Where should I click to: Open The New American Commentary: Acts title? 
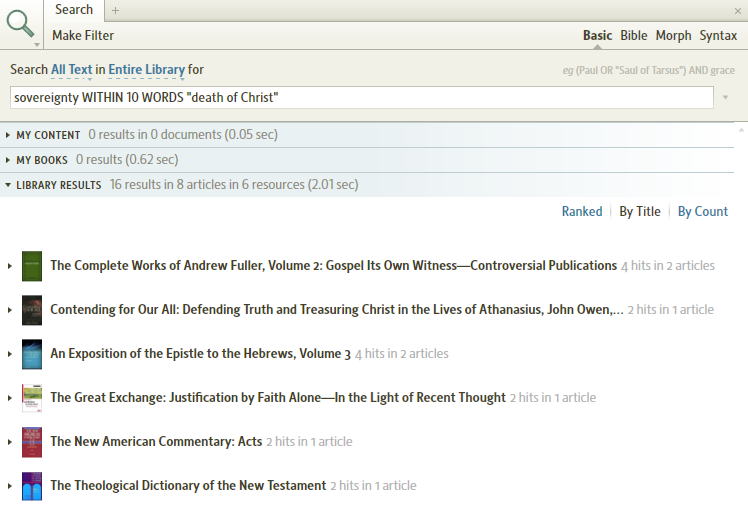pos(156,441)
